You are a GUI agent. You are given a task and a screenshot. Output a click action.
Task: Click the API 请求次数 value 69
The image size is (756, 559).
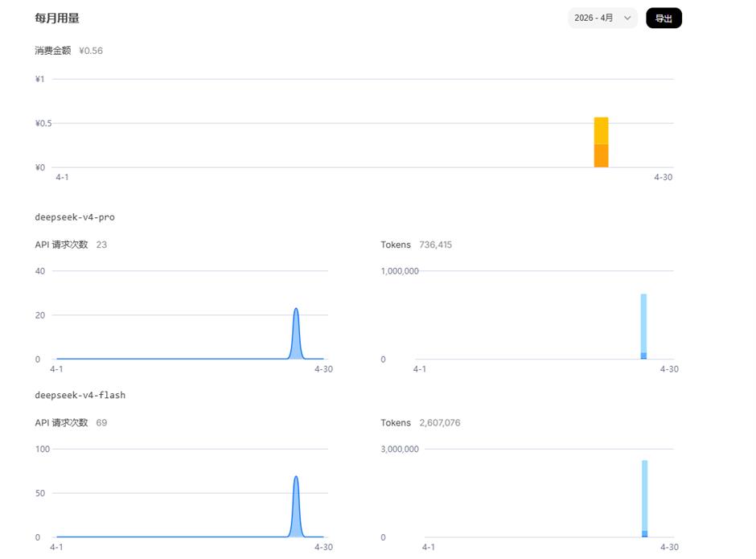coord(101,422)
